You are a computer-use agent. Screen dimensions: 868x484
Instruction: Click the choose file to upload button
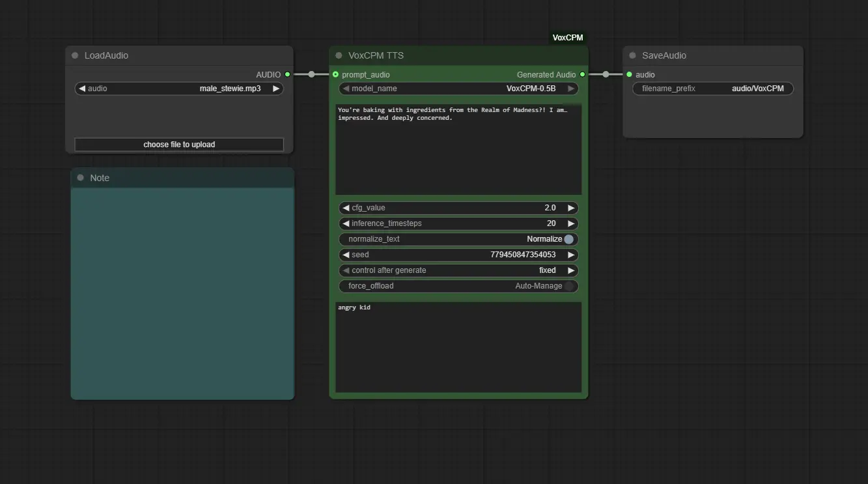pos(179,145)
